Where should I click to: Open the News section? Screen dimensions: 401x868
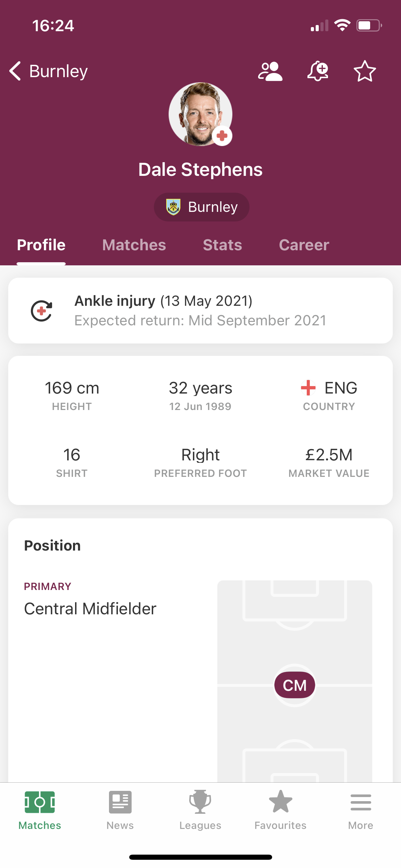[120, 810]
